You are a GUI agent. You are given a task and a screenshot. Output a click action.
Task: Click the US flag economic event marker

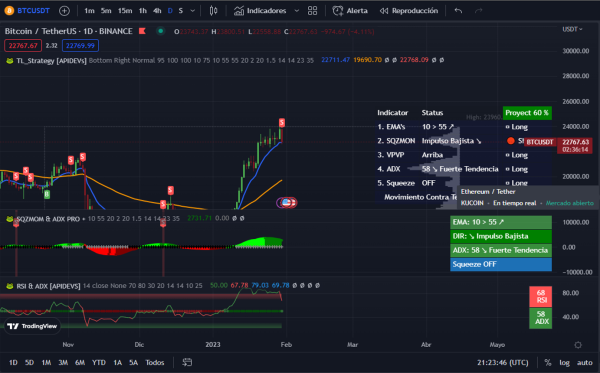287,202
